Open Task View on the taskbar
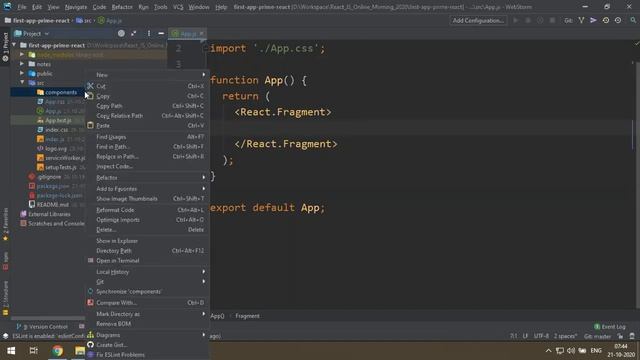Screen dimensions: 640x360 coord(33,351)
